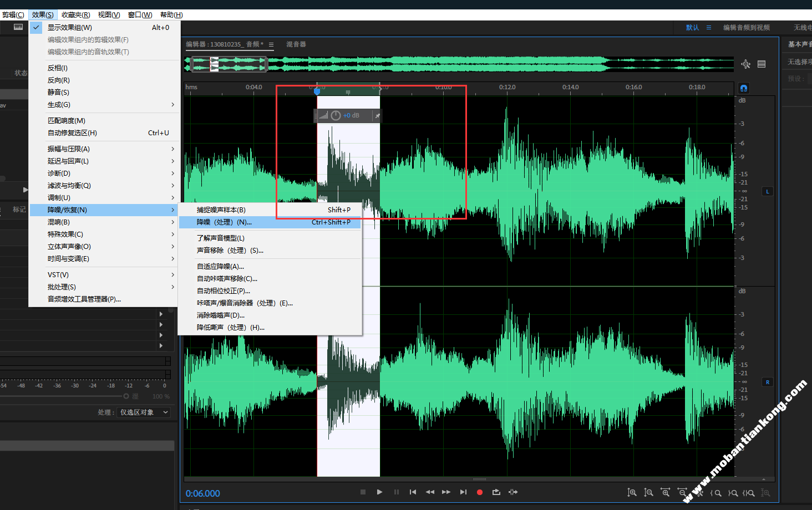The width and height of the screenshot is (812, 510).
Task: Expand 调制(U) submenu
Action: [104, 197]
